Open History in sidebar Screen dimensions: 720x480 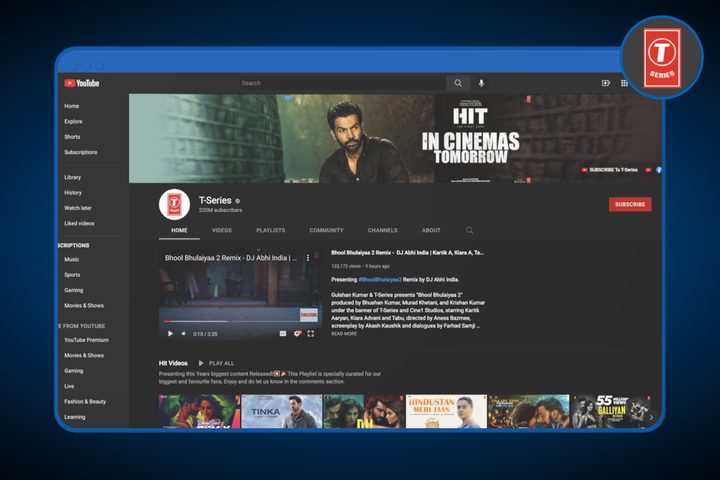[x=73, y=192]
